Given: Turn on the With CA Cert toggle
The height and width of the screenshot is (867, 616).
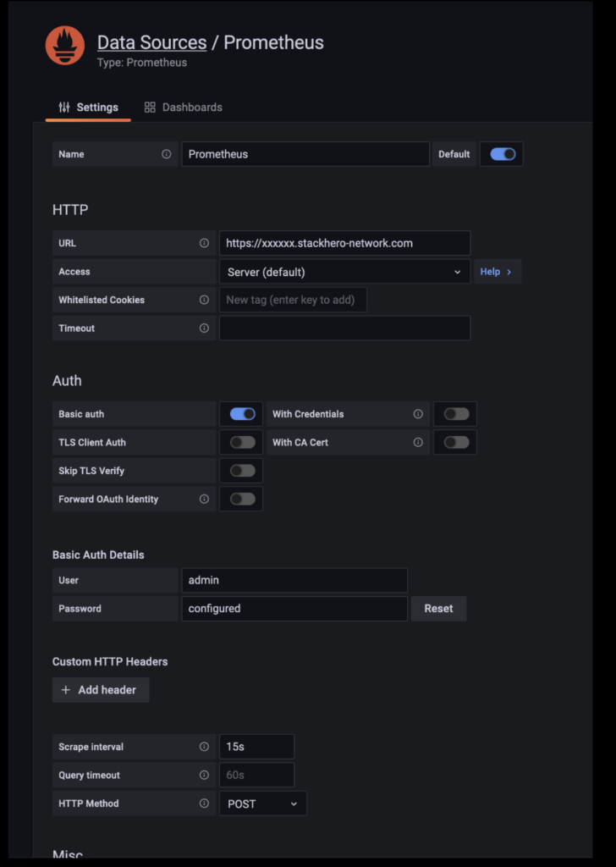Looking at the screenshot, I should coord(456,442).
